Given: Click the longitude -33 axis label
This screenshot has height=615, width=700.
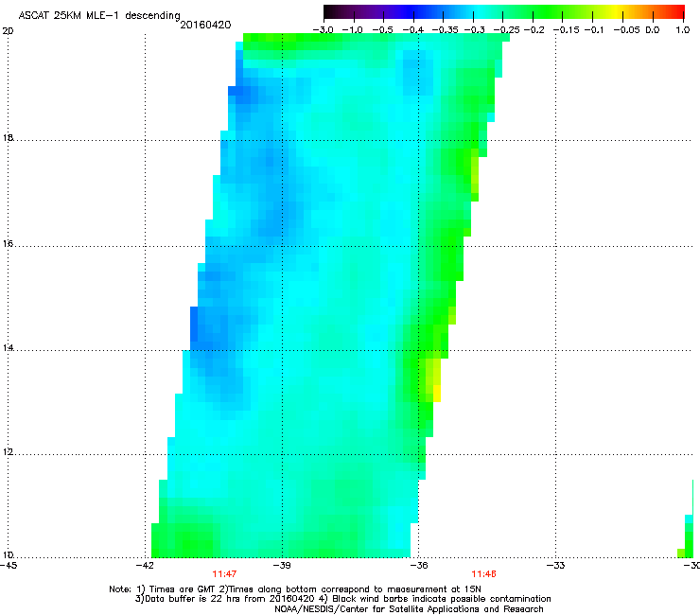Looking at the screenshot, I should coord(556,566).
